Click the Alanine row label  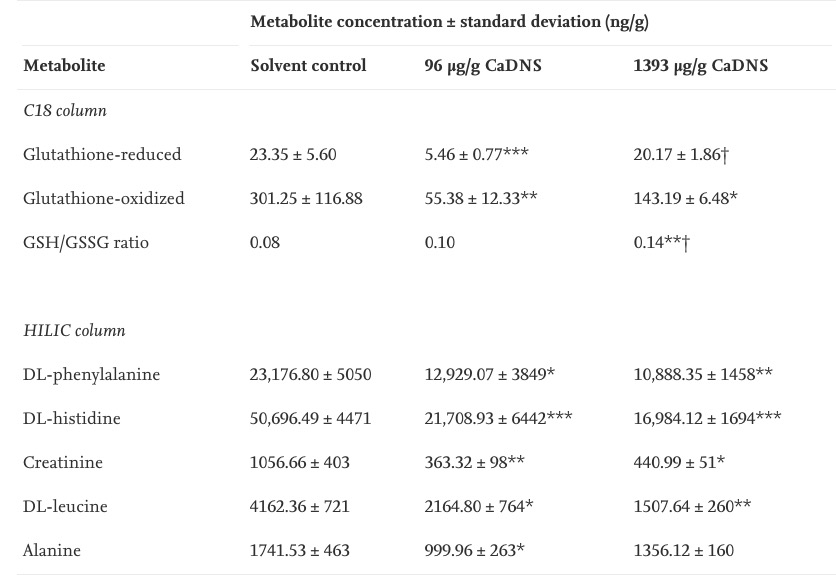[52, 551]
